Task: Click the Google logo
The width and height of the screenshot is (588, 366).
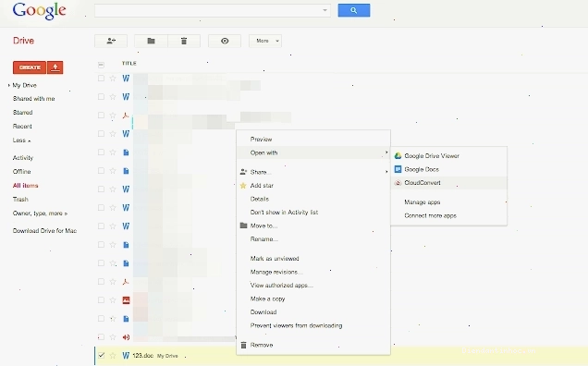Action: tap(40, 11)
